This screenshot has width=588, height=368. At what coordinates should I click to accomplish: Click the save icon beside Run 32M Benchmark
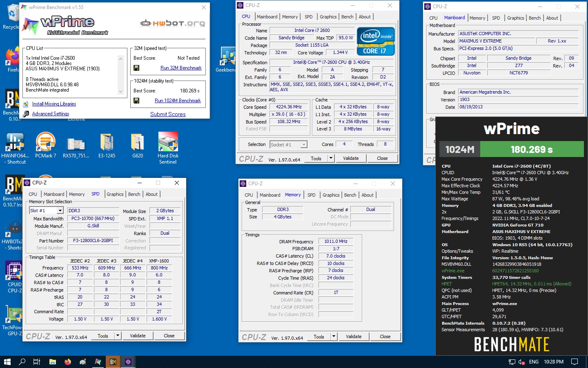tap(136, 68)
